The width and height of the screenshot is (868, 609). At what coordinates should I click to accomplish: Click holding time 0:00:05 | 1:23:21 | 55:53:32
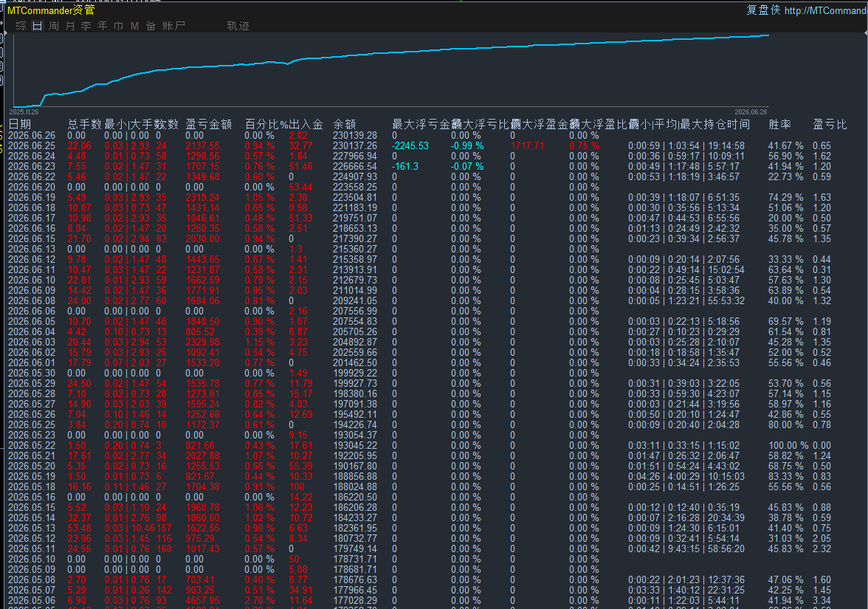[x=686, y=301]
